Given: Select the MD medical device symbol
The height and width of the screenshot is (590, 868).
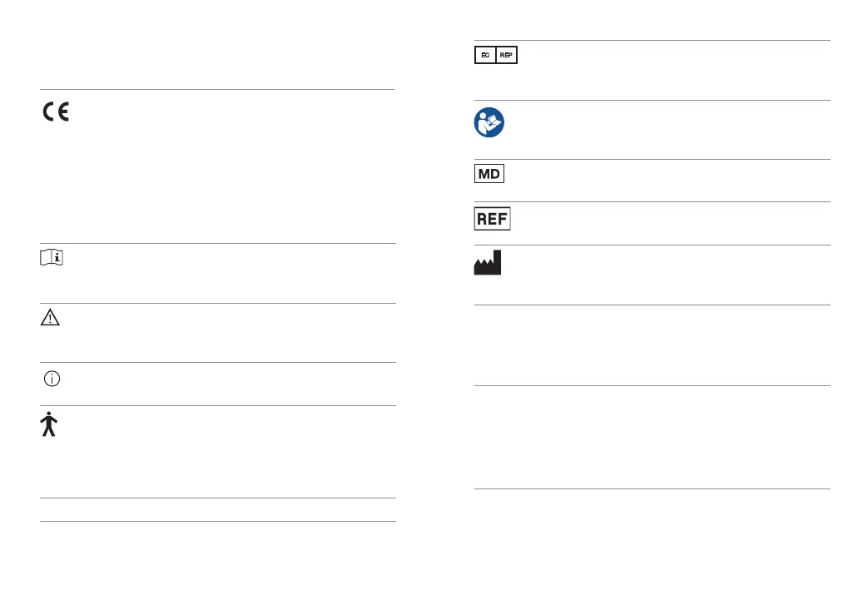Looking at the screenshot, I should (489, 175).
